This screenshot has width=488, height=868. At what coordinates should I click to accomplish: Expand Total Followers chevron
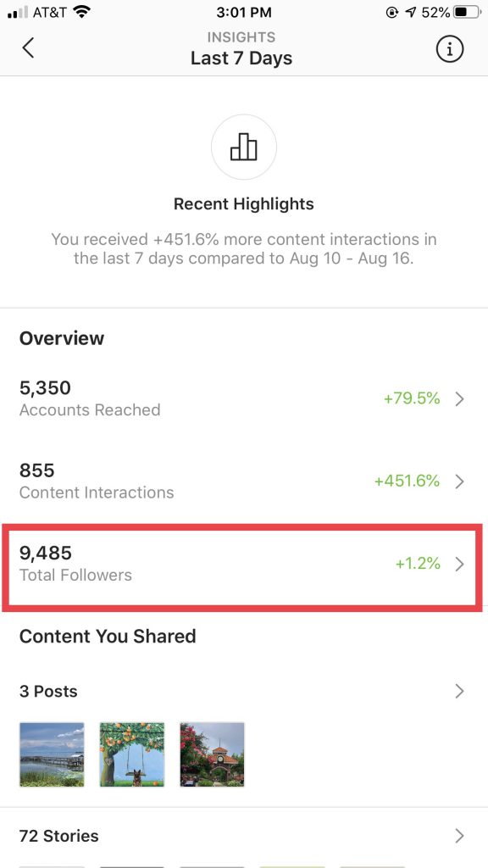[459, 564]
